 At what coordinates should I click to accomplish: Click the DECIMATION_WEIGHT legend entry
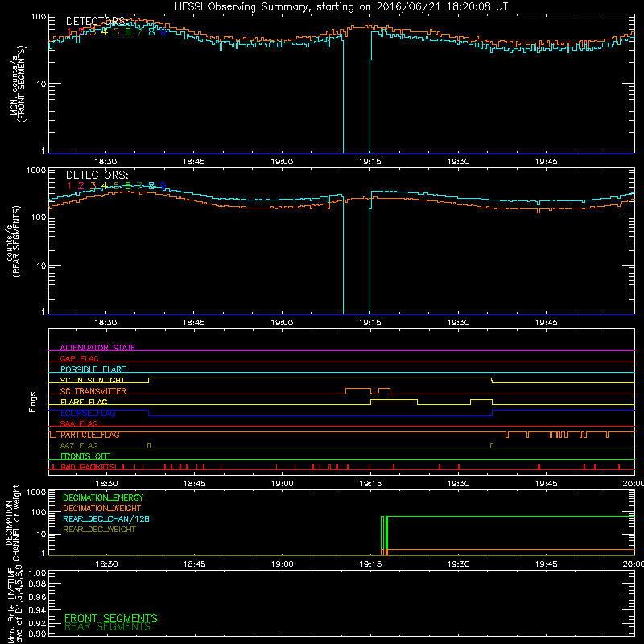(102, 509)
